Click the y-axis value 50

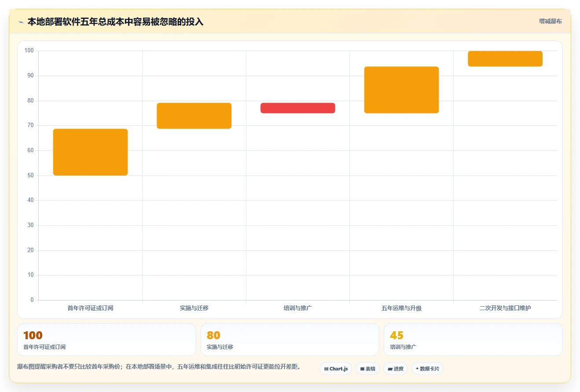(x=30, y=176)
